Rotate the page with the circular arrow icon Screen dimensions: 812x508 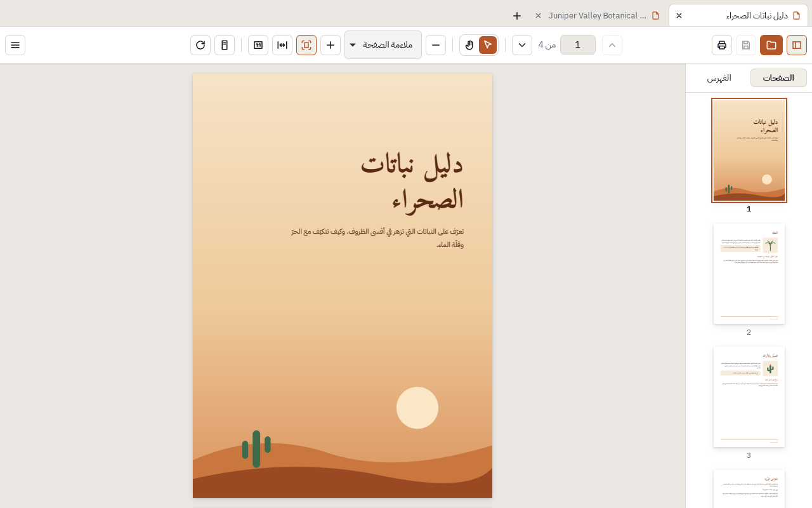coord(200,45)
